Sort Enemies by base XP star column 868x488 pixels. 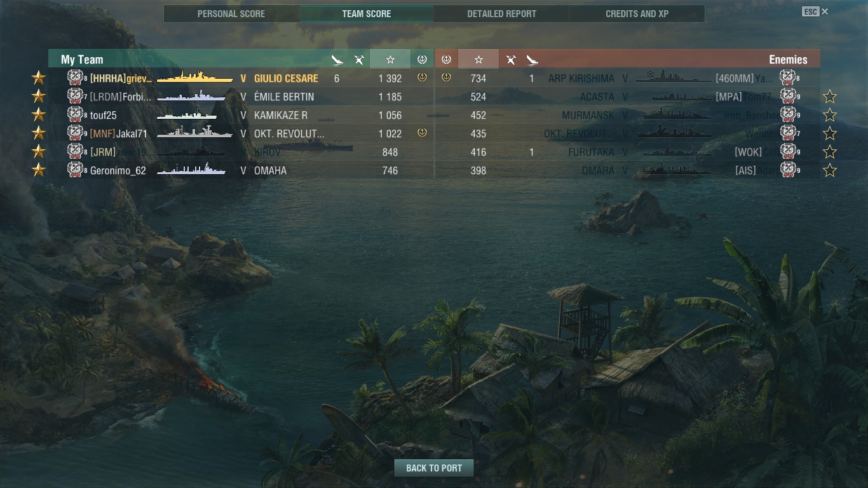pos(478,59)
